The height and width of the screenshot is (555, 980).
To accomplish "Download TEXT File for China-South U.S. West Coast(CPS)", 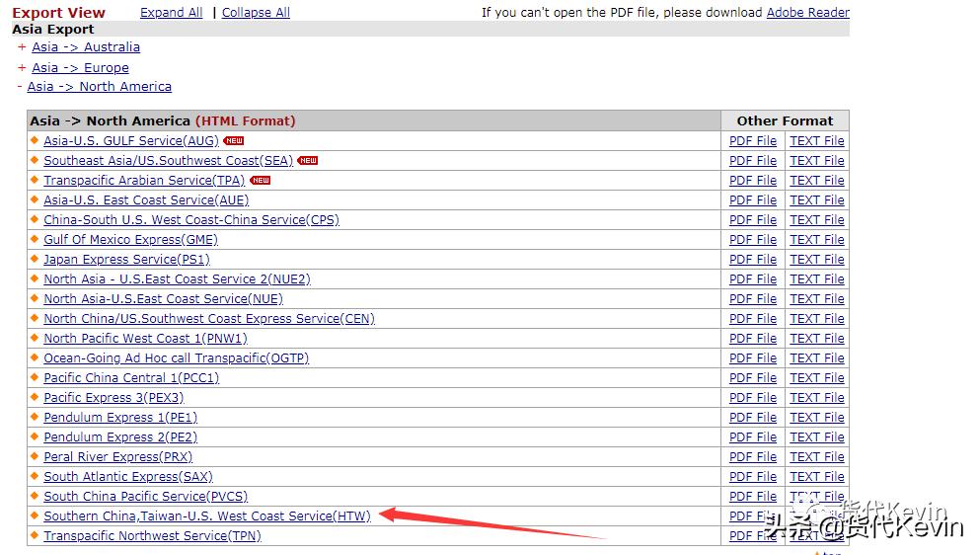I will (817, 220).
